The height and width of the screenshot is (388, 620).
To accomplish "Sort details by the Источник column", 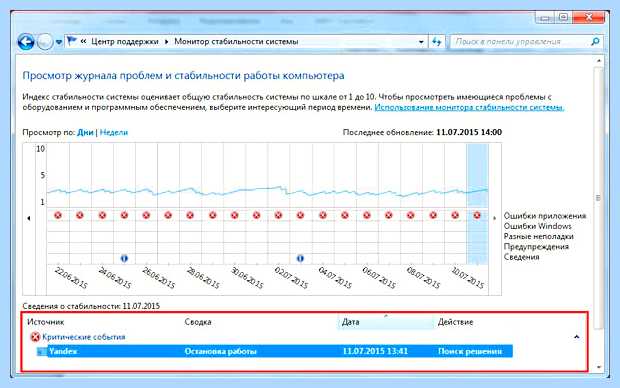I will (x=45, y=322).
